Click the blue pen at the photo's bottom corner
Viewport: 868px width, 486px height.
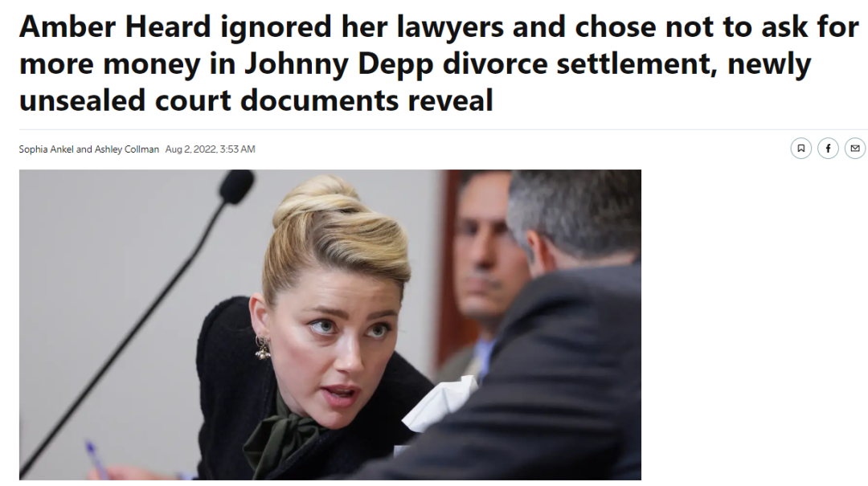click(96, 459)
